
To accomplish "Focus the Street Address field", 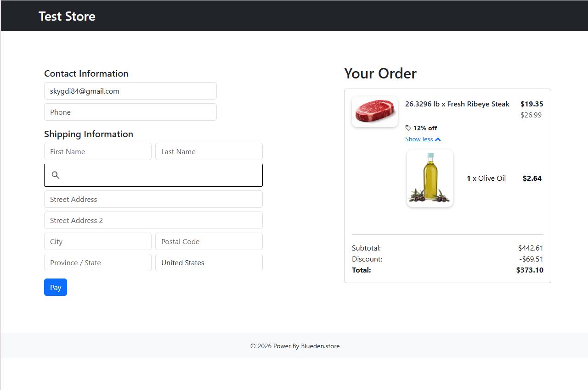I will point(153,199).
